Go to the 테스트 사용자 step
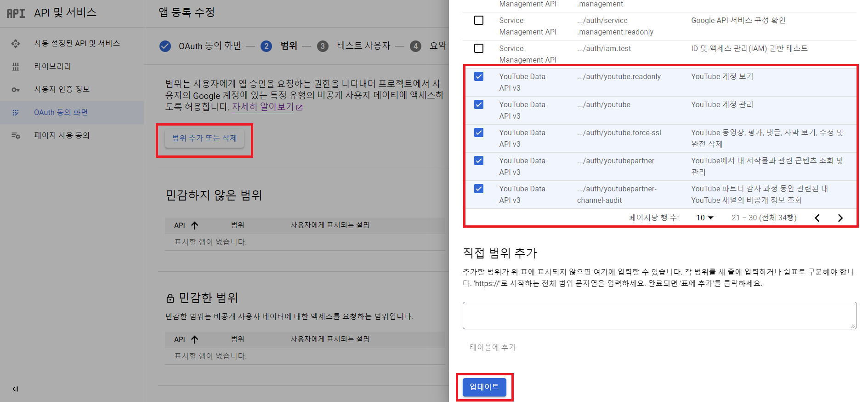The width and height of the screenshot is (868, 402). pyautogui.click(x=363, y=46)
